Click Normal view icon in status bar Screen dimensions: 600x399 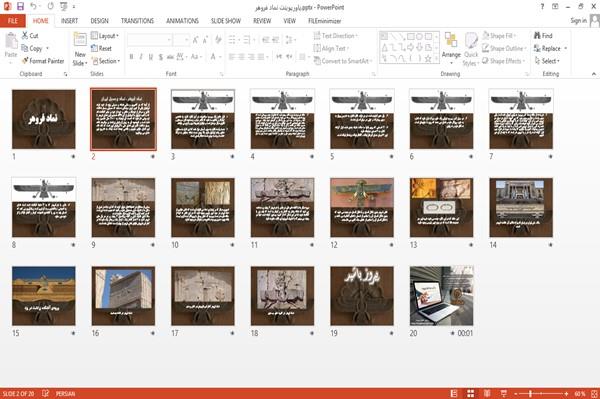pyautogui.click(x=454, y=393)
